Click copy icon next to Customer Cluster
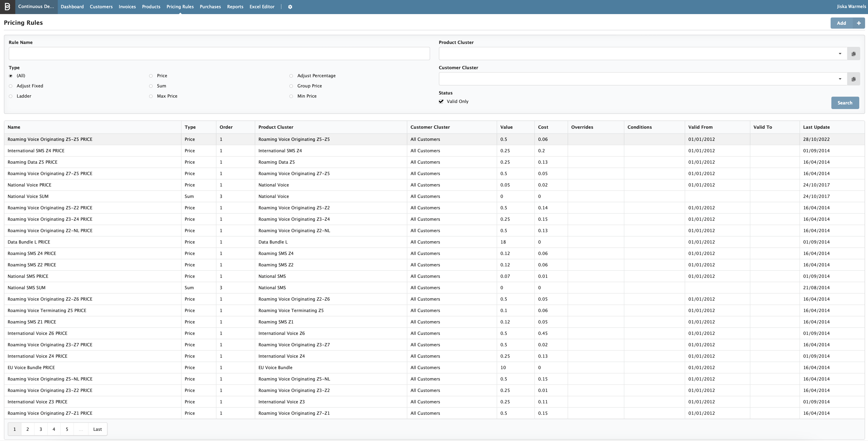This screenshot has height=441, width=868. (x=853, y=79)
